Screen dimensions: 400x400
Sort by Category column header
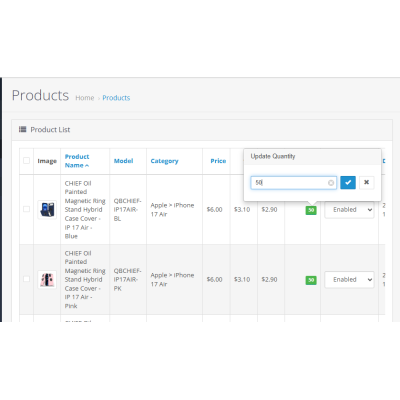point(164,161)
